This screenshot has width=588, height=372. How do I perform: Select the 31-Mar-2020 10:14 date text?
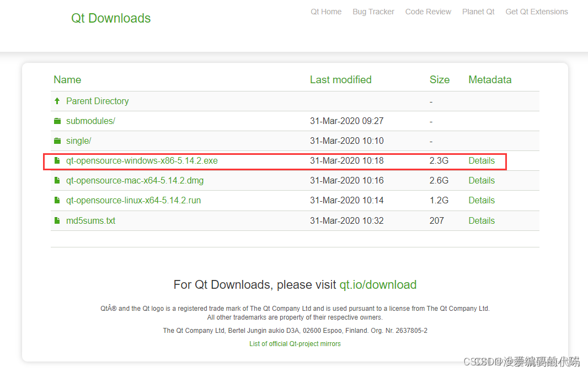[x=346, y=201]
